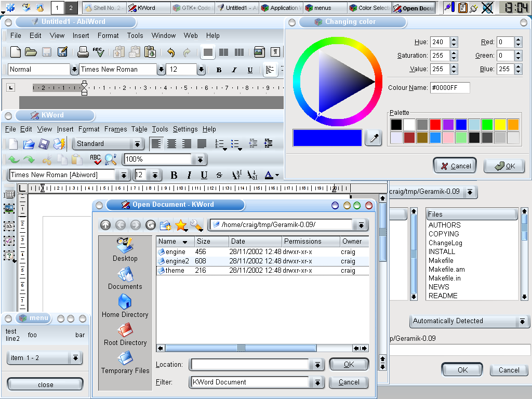Image resolution: width=532 pixels, height=399 pixels.
Task: Select red swatch in Palette
Action: tap(435, 125)
